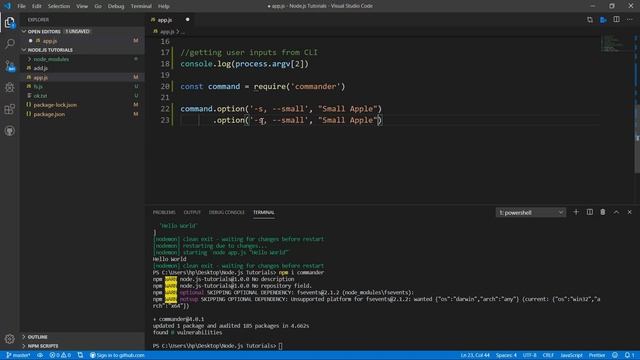Open the Debug menu
This screenshot has width=640, height=360.
[116, 6]
